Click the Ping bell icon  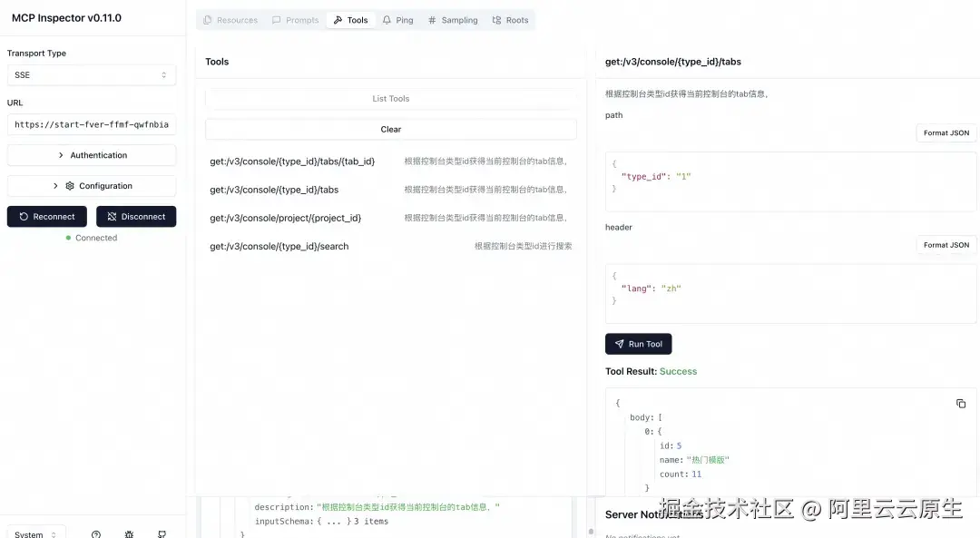385,19
